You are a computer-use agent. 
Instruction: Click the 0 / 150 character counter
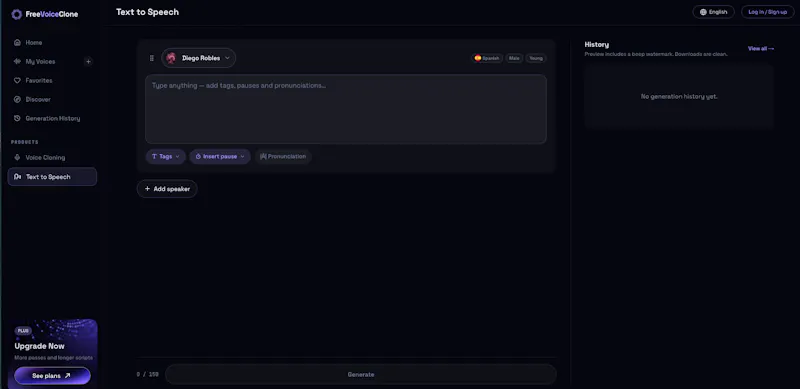click(x=147, y=374)
